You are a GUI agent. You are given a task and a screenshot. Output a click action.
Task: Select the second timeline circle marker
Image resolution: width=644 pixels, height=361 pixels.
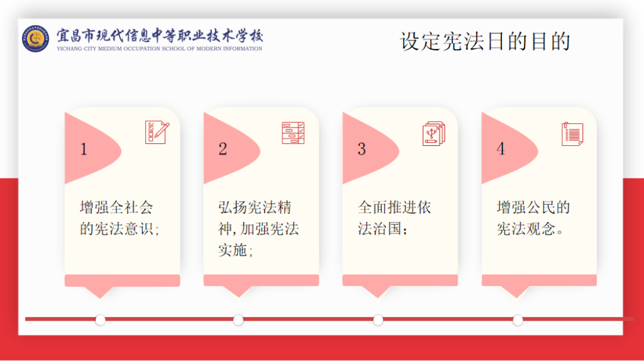pyautogui.click(x=238, y=320)
